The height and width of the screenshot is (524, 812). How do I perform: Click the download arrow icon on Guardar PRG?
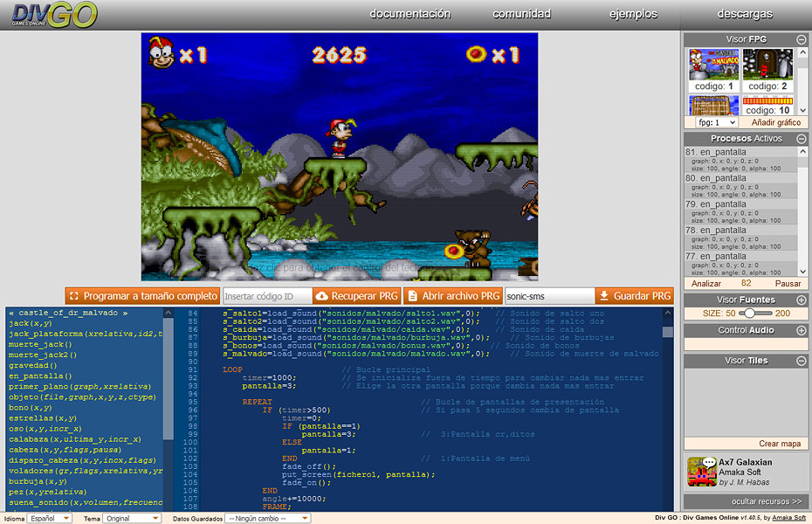[x=604, y=296]
